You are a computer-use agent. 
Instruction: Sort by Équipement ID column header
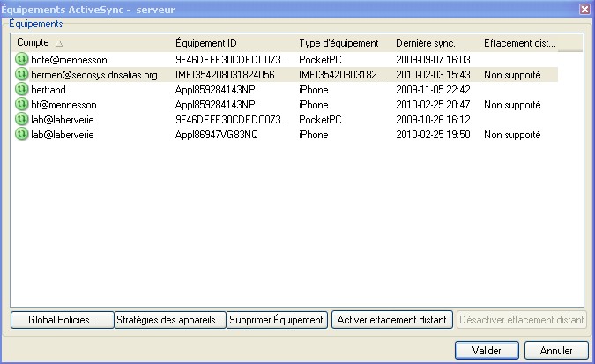233,42
